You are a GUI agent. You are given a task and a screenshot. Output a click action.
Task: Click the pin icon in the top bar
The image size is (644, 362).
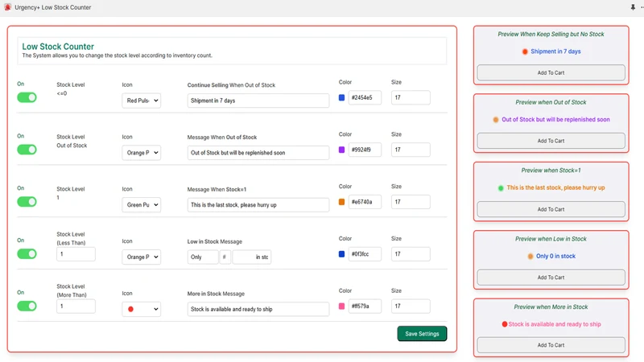tap(633, 7)
